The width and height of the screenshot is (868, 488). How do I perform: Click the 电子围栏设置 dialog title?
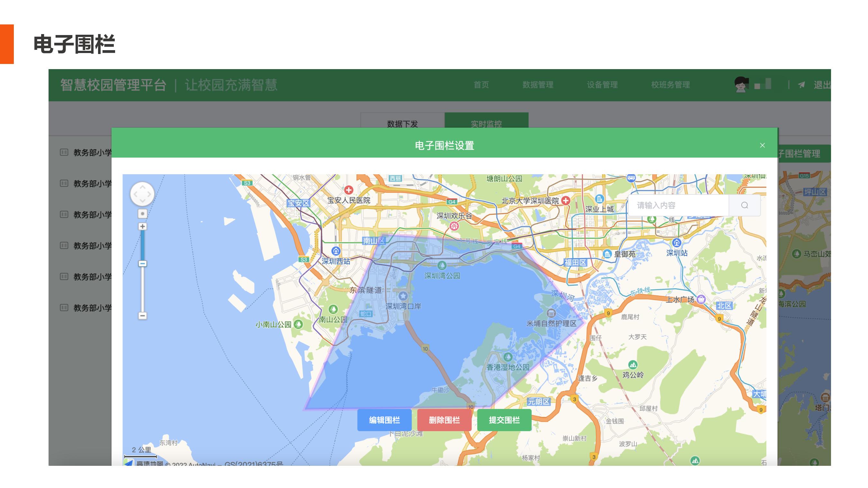click(444, 146)
